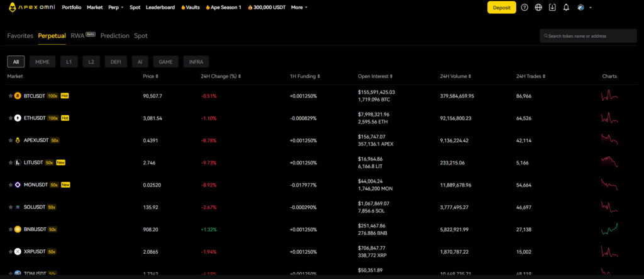Viewport: 644px width, 279px height.
Task: Toggle favorite star for SOLUSDT
Action: coord(10,207)
